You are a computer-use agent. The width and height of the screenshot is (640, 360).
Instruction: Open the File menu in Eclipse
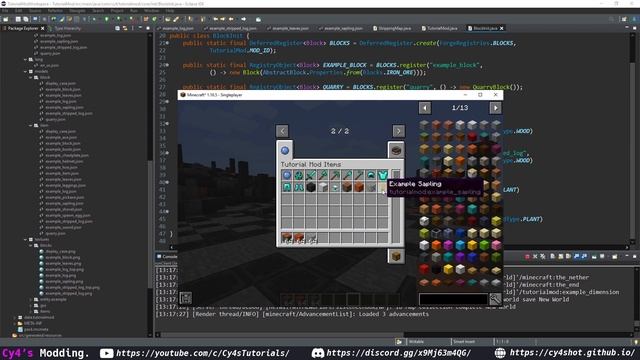click(x=5, y=11)
